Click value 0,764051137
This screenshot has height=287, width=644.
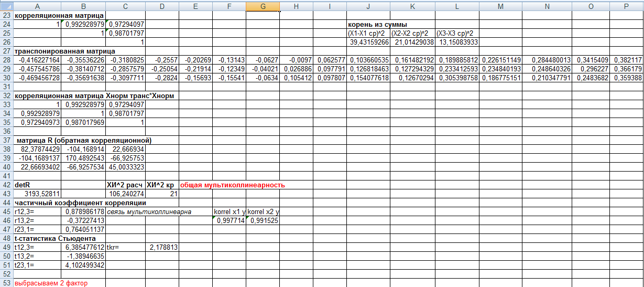coord(83,230)
